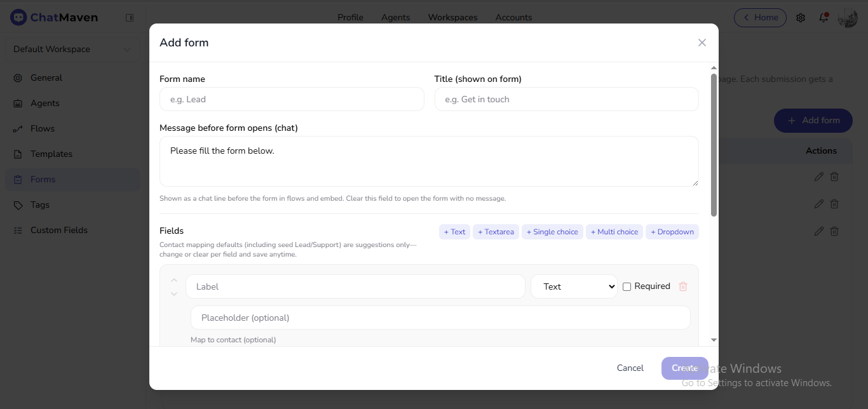Switch to the Workspaces nav item
Image resolution: width=868 pixels, height=409 pixels.
452,17
